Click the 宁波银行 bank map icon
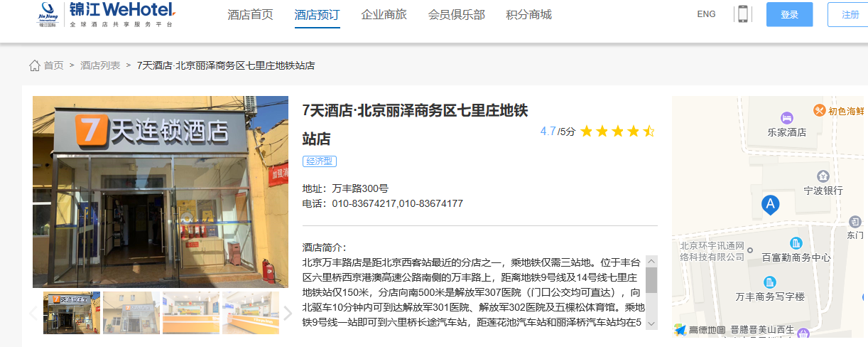The width and height of the screenshot is (868, 347). tap(823, 176)
